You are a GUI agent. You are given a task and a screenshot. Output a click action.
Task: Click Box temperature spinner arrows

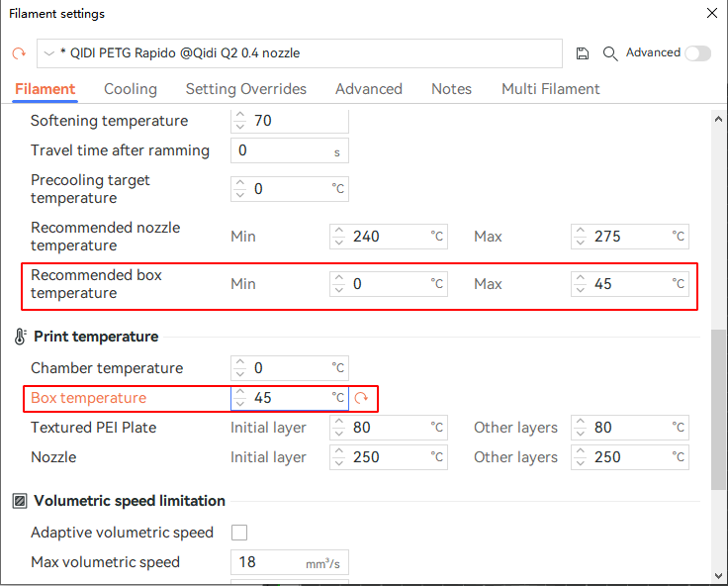coord(240,398)
